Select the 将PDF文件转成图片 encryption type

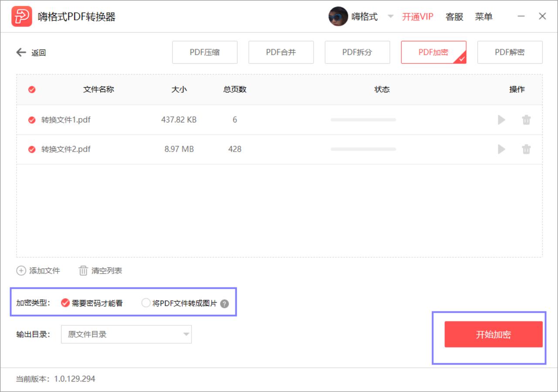tap(146, 302)
